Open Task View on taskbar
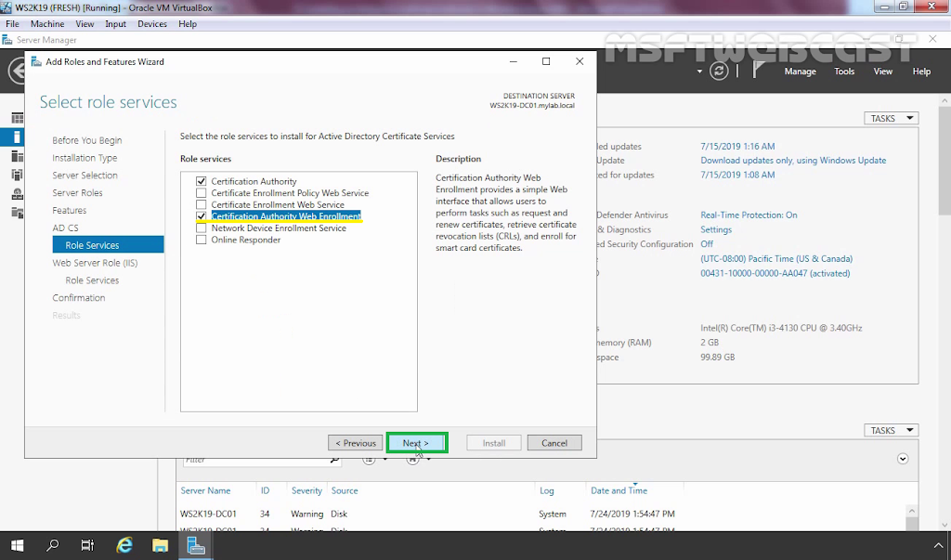This screenshot has width=951, height=560. tap(88, 545)
